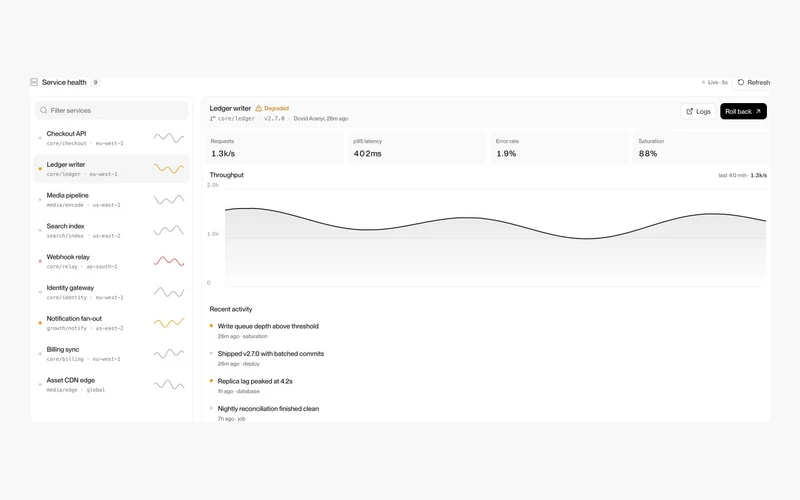Image resolution: width=800 pixels, height=500 pixels.
Task: Click Checkout API sparkline graph
Action: click(169, 138)
